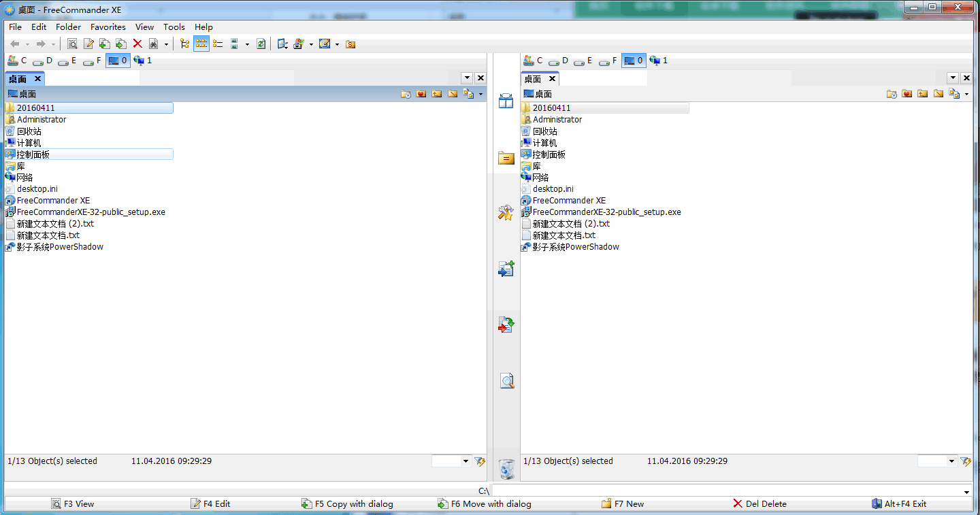Select 20160411 folder in the left pane
980x515 pixels.
[88, 107]
